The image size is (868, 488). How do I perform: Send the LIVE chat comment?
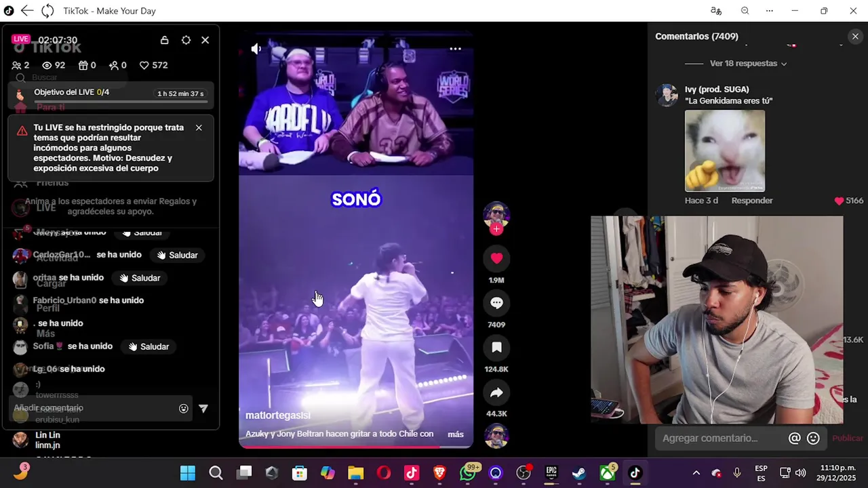click(203, 409)
